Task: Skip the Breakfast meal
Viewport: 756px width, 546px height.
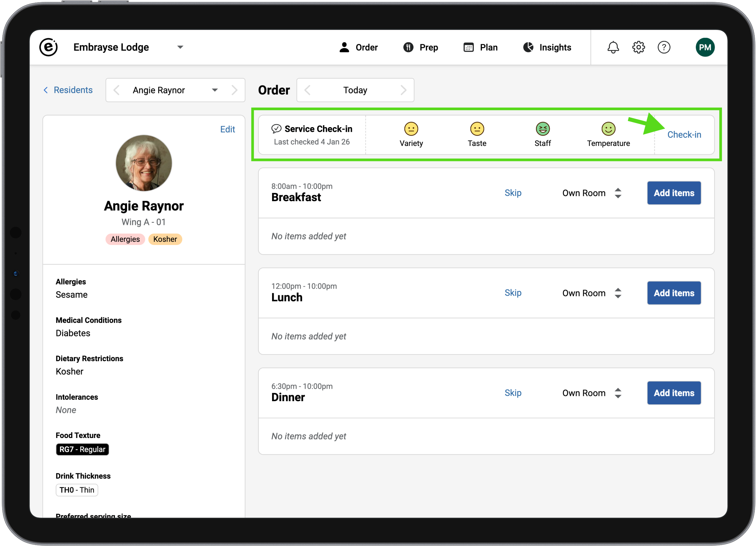Action: pos(513,193)
